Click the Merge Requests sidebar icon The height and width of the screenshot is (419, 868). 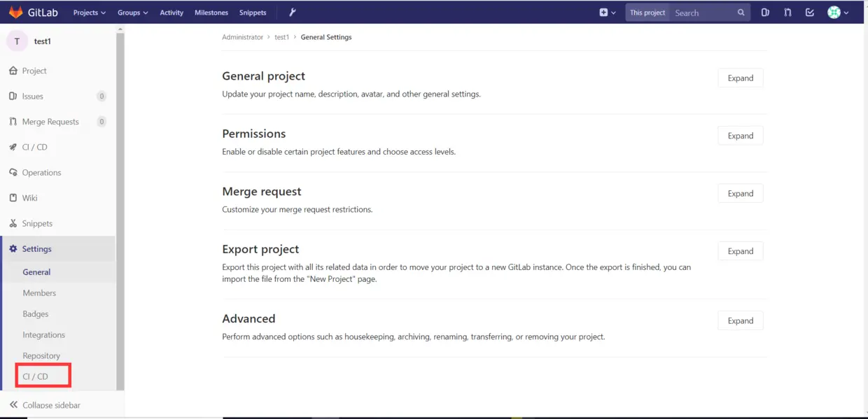[13, 122]
